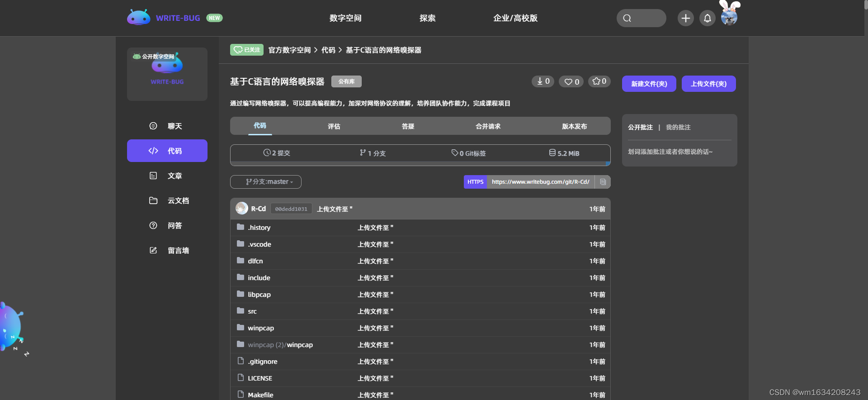The height and width of the screenshot is (400, 868).
Task: Open 留言墙 in the sidebar
Action: [x=167, y=250]
